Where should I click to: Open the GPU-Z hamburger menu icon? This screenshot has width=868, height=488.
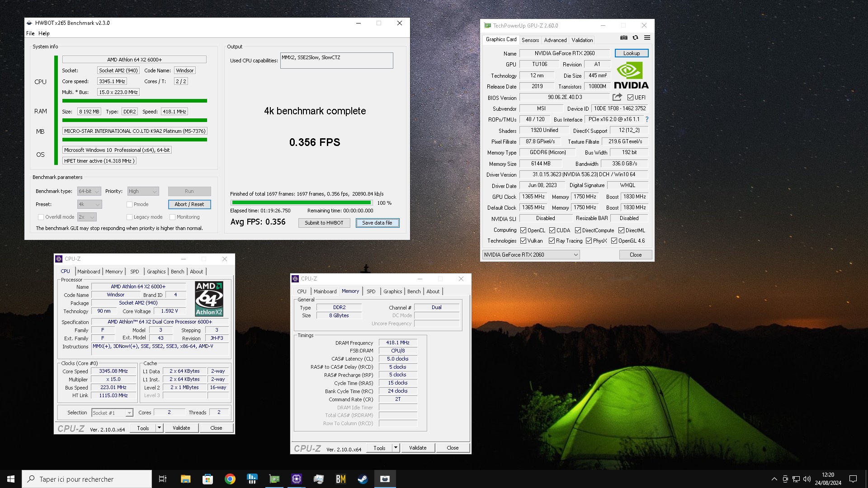point(647,38)
